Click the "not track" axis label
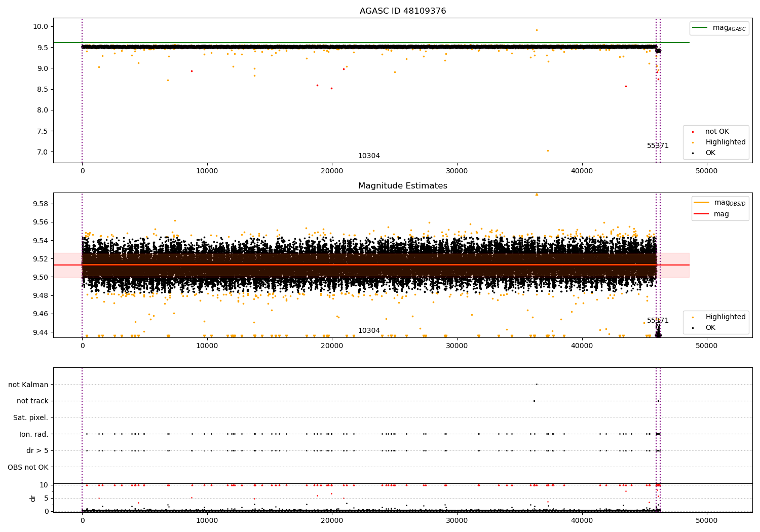This screenshot has width=760, height=532. pyautogui.click(x=32, y=401)
